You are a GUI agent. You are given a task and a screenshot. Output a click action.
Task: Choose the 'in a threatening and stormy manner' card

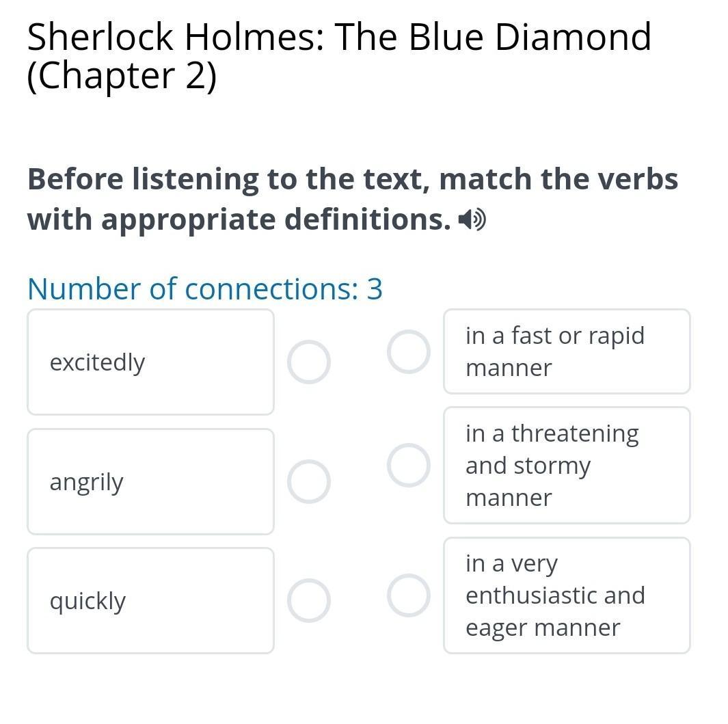(567, 465)
